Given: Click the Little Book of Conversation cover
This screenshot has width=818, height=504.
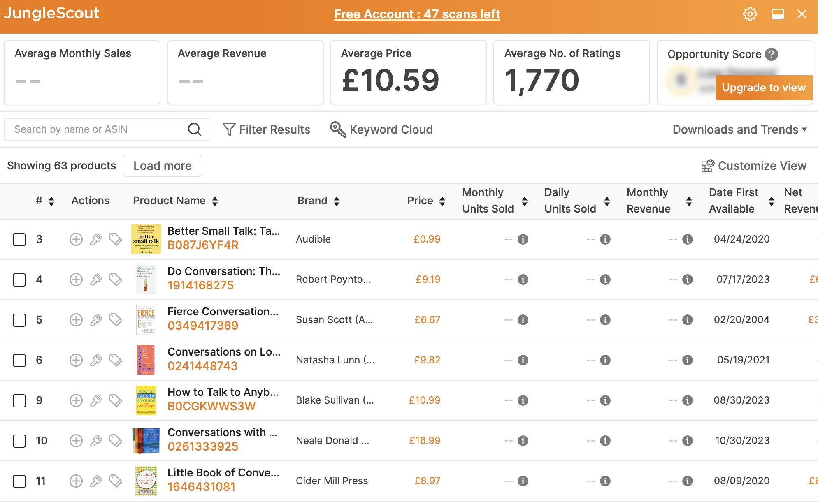Looking at the screenshot, I should [x=146, y=481].
